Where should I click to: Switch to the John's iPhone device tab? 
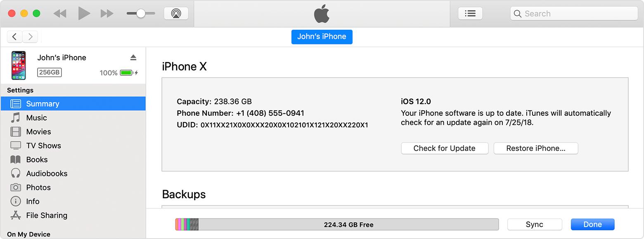(x=322, y=37)
